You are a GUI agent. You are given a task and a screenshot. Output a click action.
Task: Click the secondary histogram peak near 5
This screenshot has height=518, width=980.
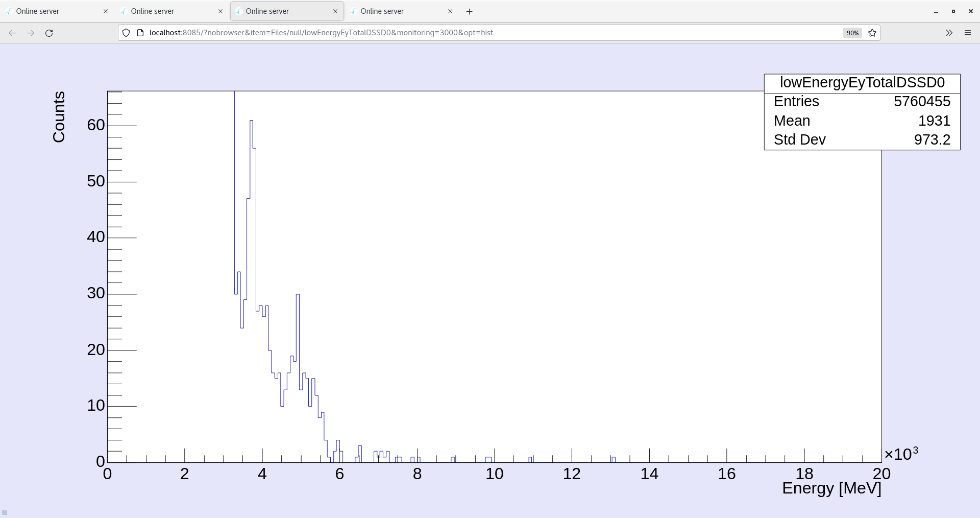298,295
